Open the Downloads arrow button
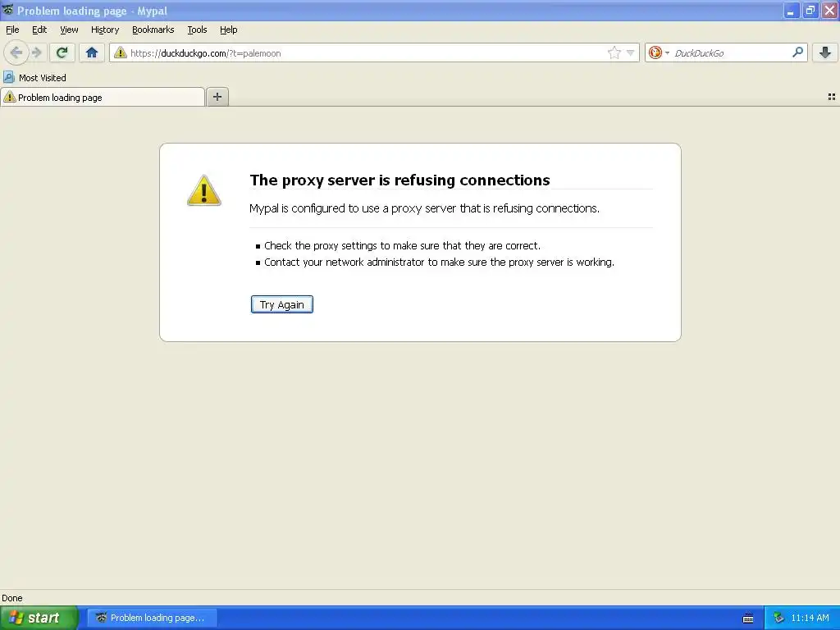840x630 pixels. [825, 52]
